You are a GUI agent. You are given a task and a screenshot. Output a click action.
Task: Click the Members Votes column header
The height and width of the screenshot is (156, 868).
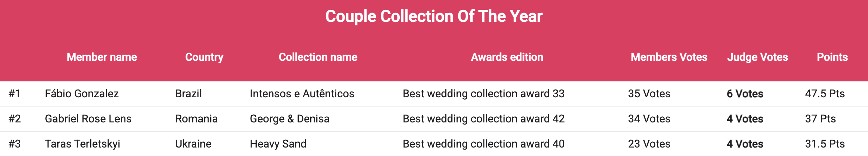tap(669, 57)
